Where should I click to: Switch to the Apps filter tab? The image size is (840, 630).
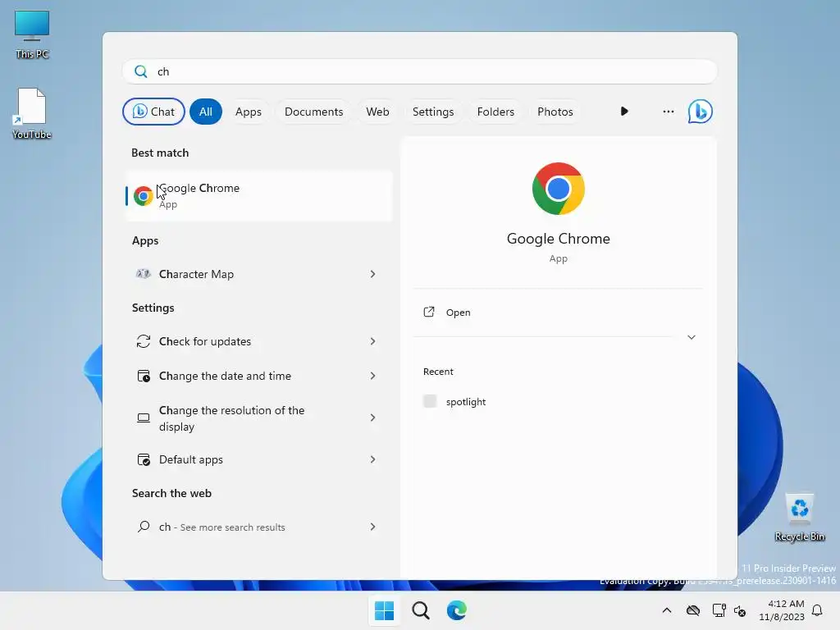click(x=248, y=112)
